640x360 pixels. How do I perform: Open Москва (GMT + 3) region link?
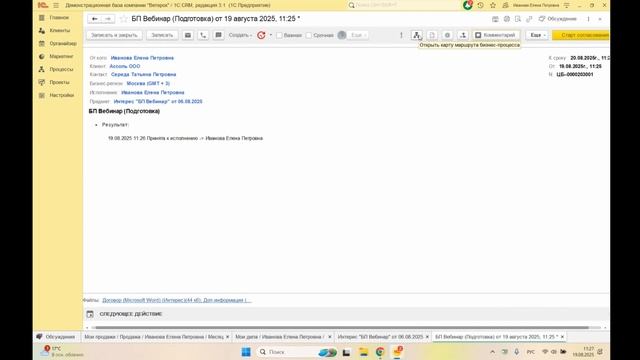pyautogui.click(x=148, y=83)
